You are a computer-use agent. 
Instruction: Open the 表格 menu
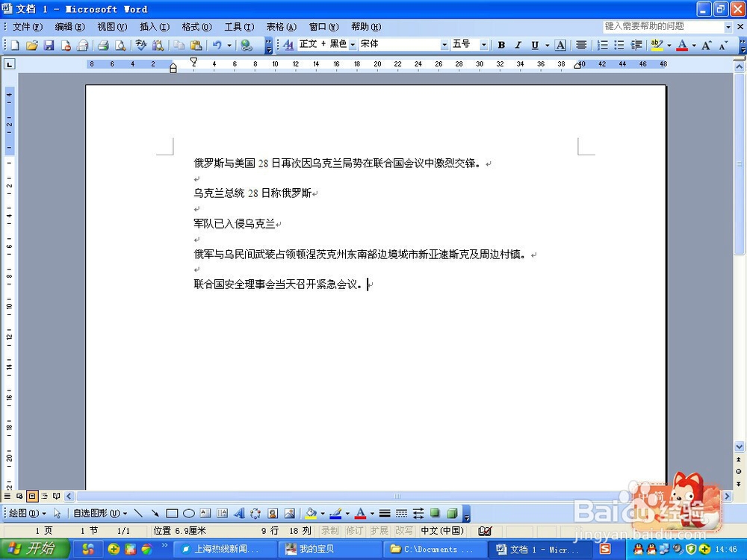point(281,27)
